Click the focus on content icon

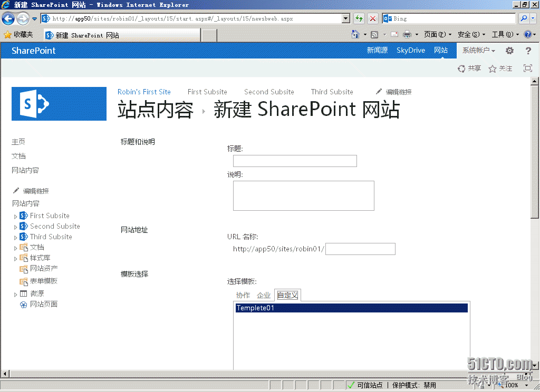(x=527, y=68)
